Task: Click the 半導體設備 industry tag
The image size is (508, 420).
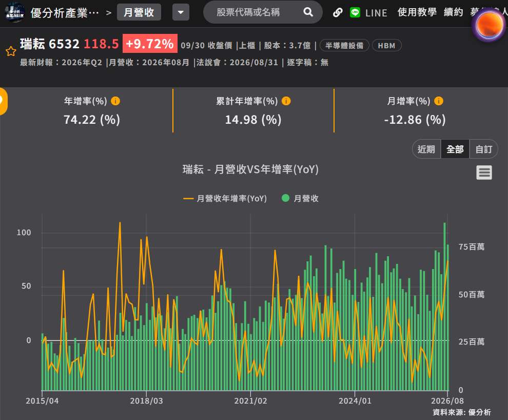Action: (344, 45)
